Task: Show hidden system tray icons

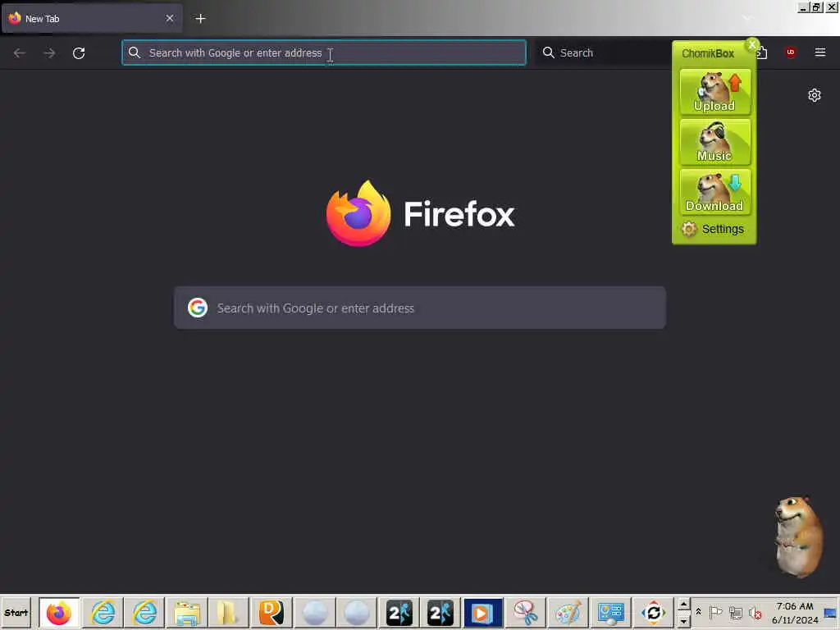Action: click(698, 612)
